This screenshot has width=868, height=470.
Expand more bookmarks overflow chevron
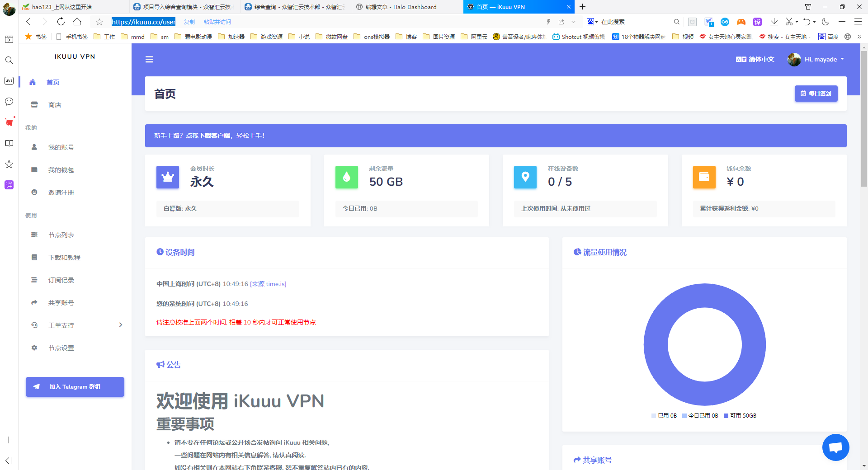[859, 37]
